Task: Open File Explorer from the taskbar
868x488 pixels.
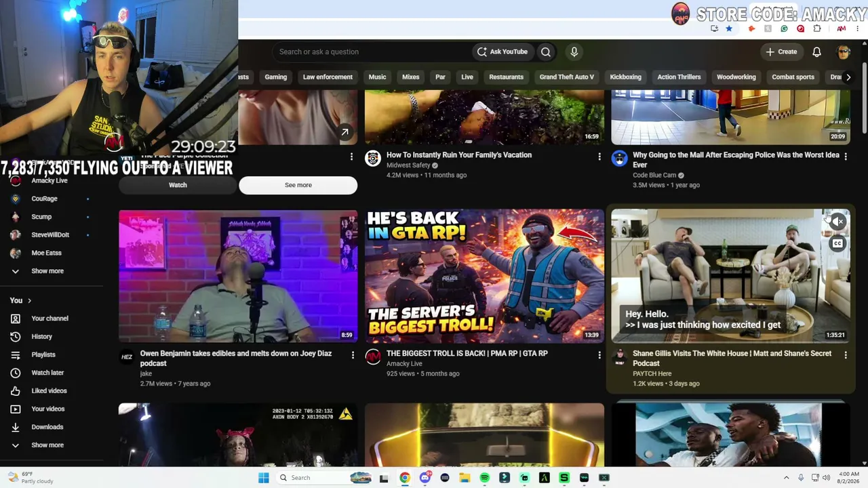Action: [x=465, y=478]
